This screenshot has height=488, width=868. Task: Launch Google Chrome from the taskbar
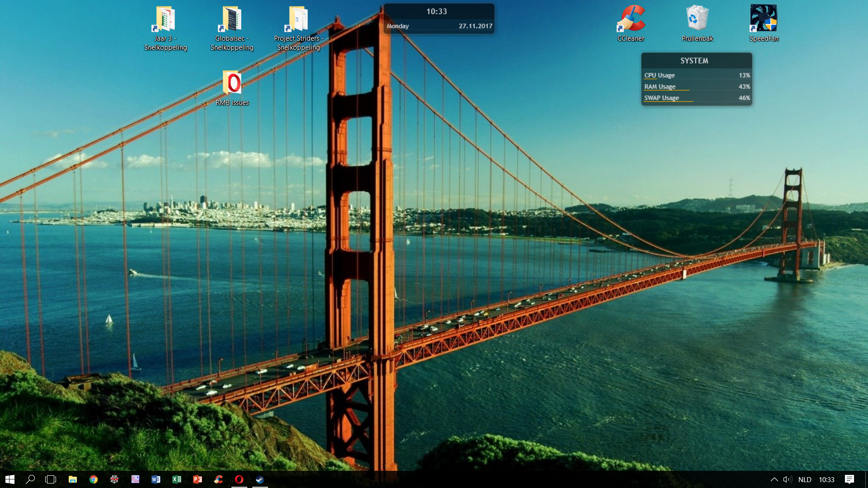[x=94, y=479]
